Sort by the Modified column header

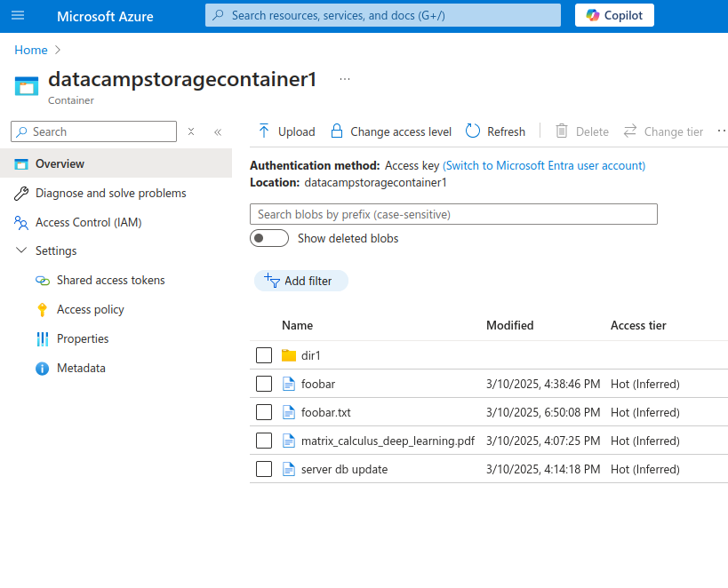[510, 325]
